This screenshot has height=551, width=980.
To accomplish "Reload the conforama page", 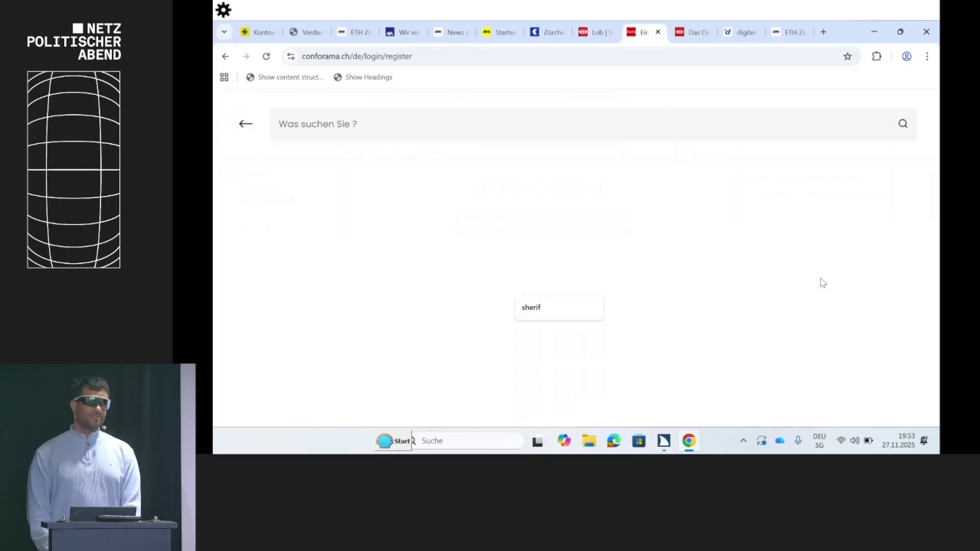I will point(266,57).
